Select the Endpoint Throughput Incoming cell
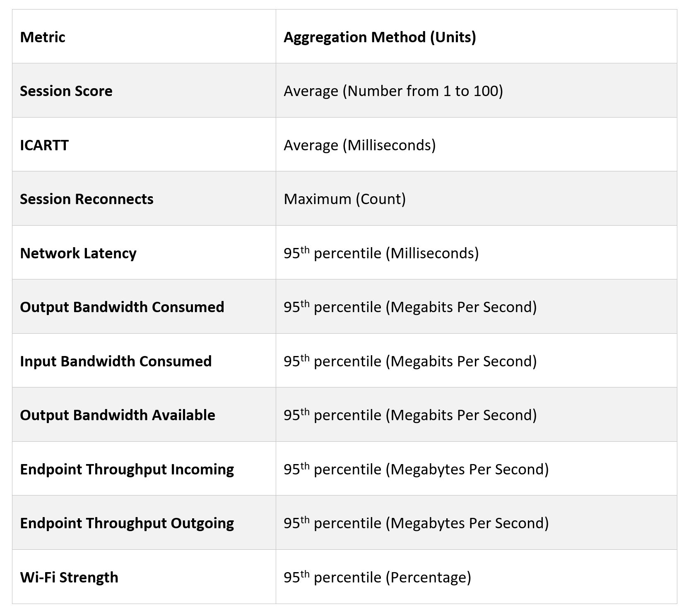The height and width of the screenshot is (616, 691). [127, 469]
